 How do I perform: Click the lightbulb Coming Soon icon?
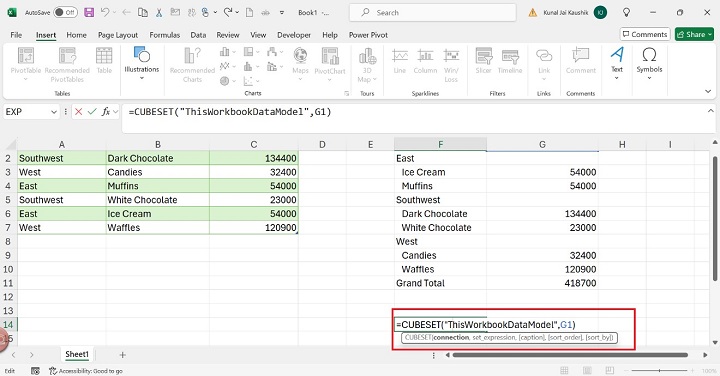pyautogui.click(x=626, y=12)
